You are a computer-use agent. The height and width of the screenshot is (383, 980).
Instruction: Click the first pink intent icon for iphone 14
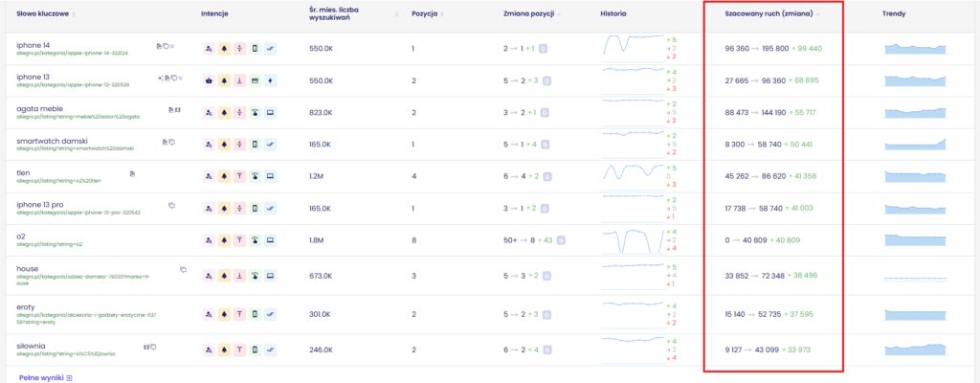[210, 48]
